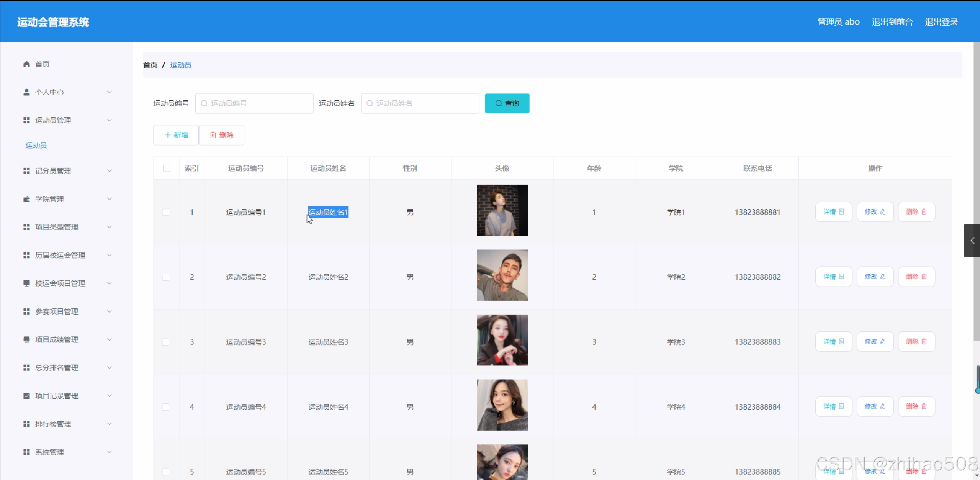Click the chart icon beside 项目记录管理
Image resolution: width=980 pixels, height=480 pixels.
click(26, 396)
